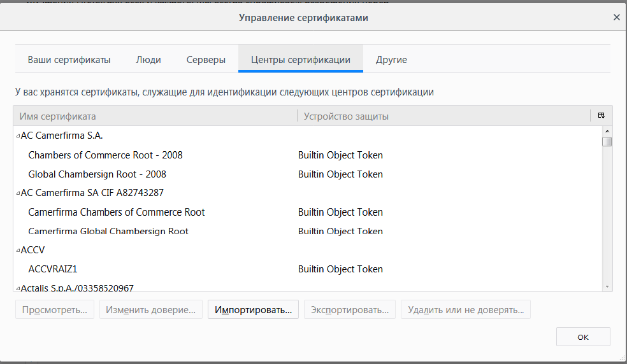
Task: Select the ACCVRAIZ1 certificate
Action: click(x=53, y=270)
